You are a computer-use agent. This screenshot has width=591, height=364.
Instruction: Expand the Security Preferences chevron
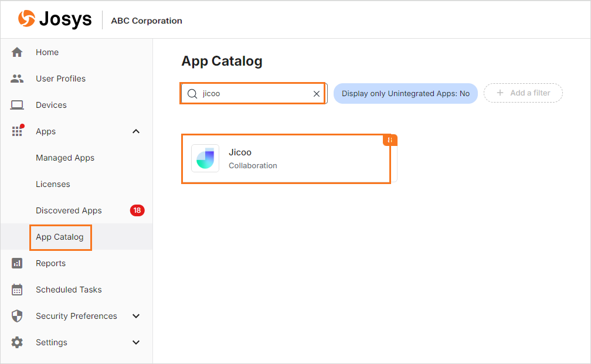[136, 316]
